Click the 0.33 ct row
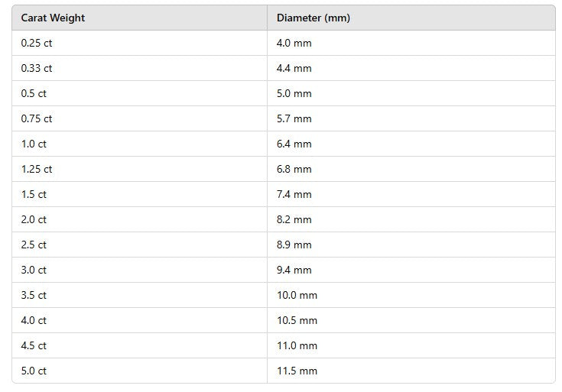Screen dimensions: 562x392 (284, 68)
